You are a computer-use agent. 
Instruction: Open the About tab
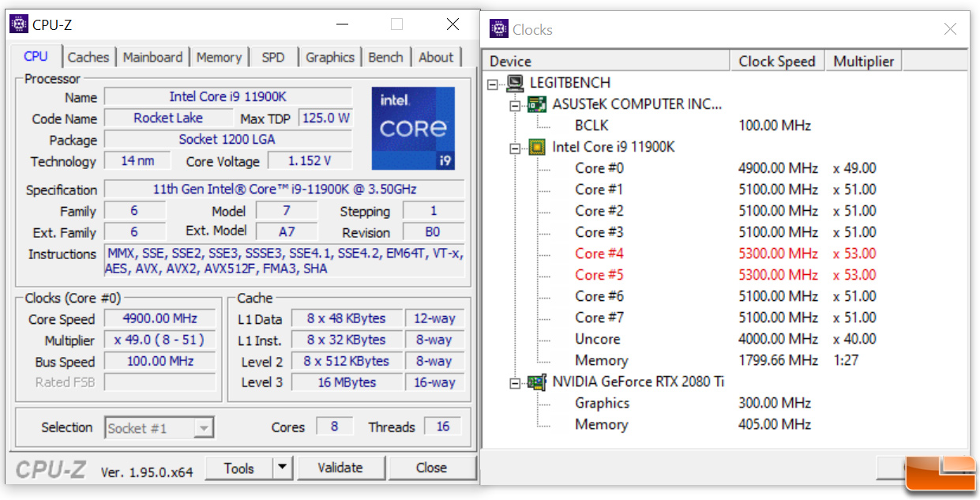[x=436, y=57]
